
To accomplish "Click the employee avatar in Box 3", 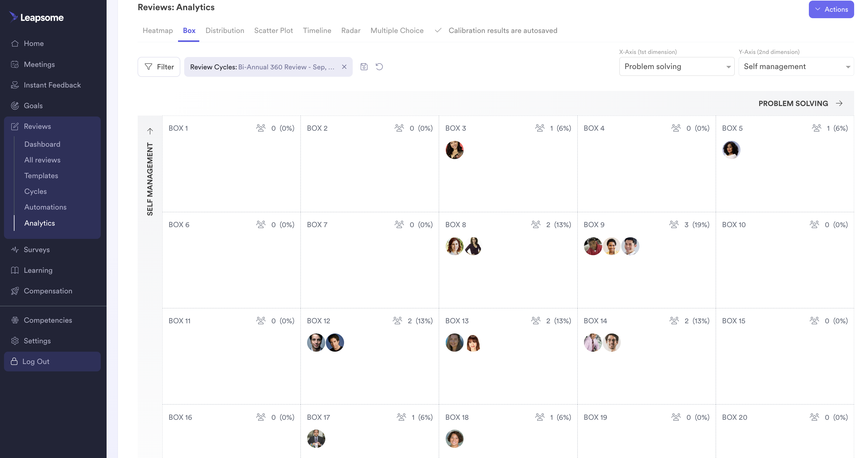I will pos(454,150).
